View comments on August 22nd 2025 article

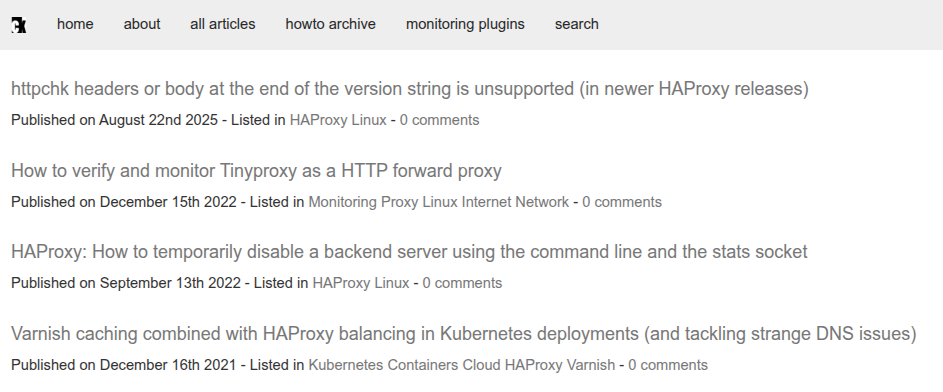pos(440,120)
